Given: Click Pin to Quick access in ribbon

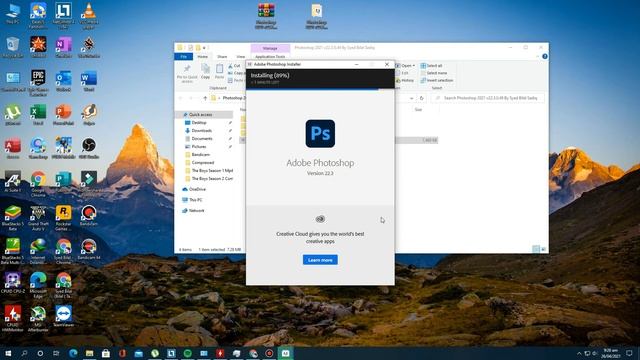Looking at the screenshot, I should tap(187, 73).
